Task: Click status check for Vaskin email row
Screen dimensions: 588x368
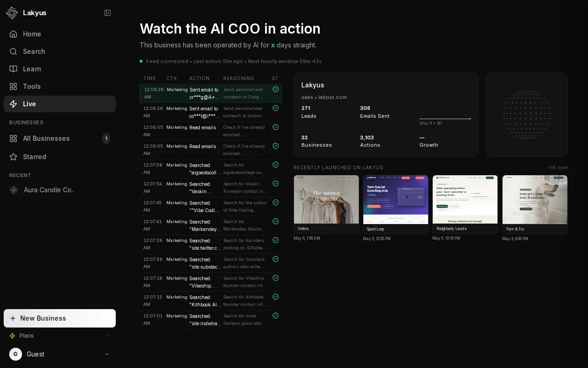Action: point(276,108)
